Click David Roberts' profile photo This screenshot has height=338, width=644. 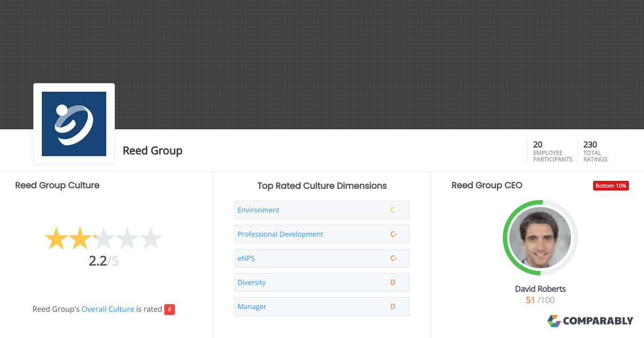click(x=540, y=238)
